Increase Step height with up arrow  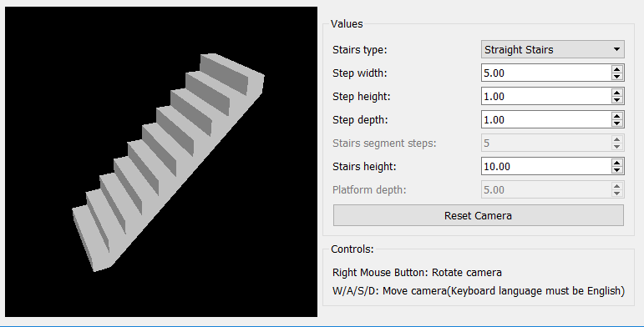click(x=617, y=93)
